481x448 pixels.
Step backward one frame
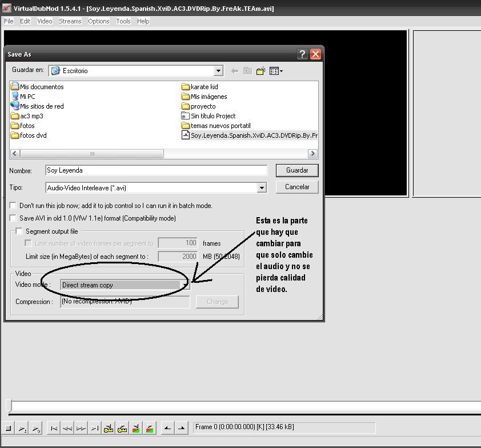point(67,429)
